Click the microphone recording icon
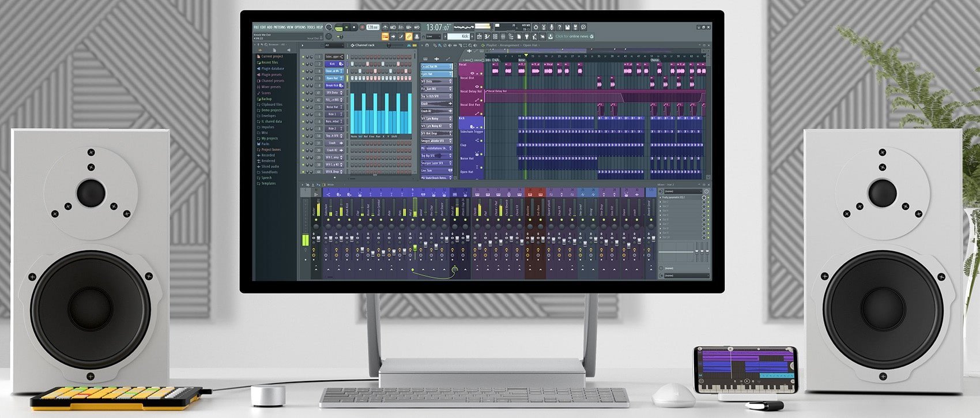980x418 pixels. [x=552, y=27]
